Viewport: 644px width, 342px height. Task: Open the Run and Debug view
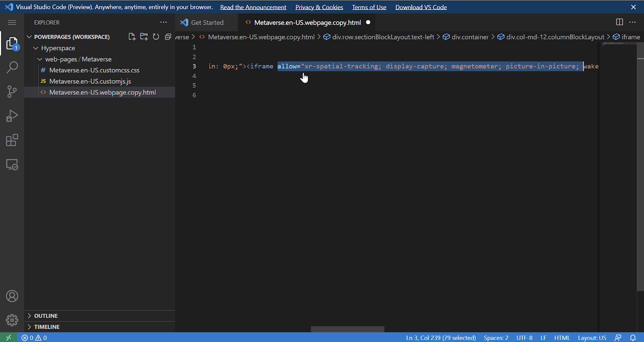pos(12,116)
